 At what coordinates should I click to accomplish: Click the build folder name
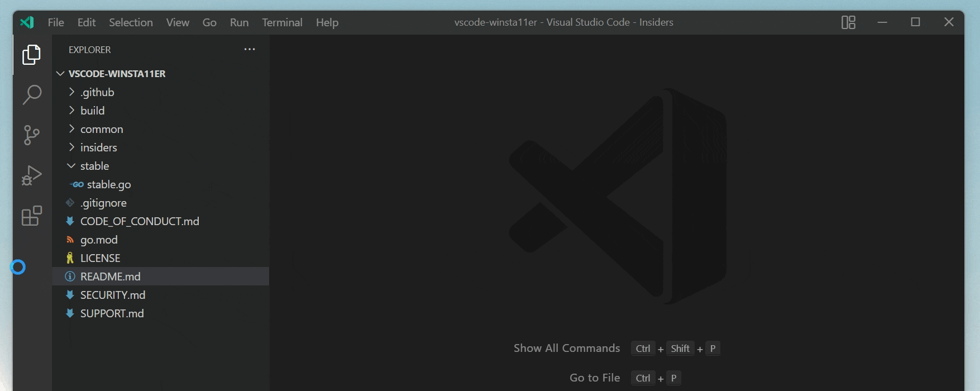click(93, 111)
